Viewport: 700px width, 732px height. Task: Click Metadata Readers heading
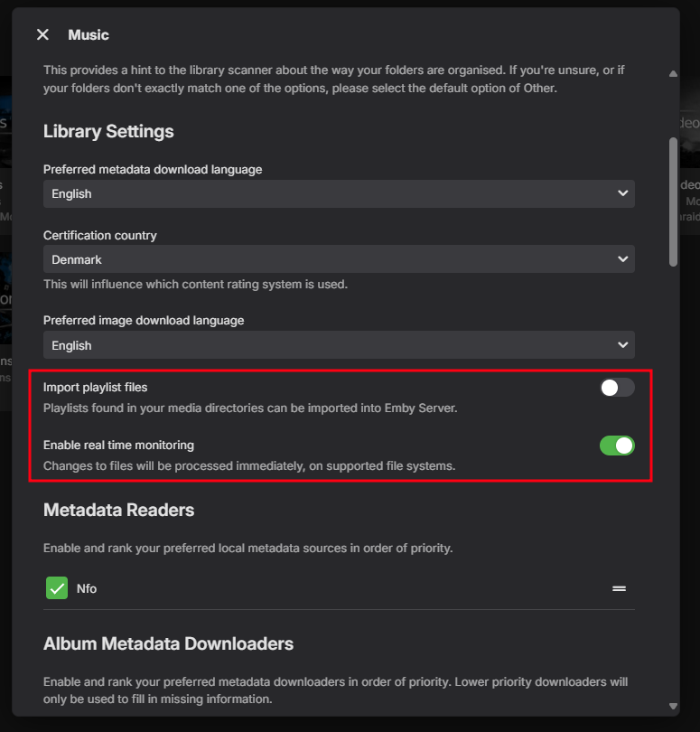tap(118, 510)
